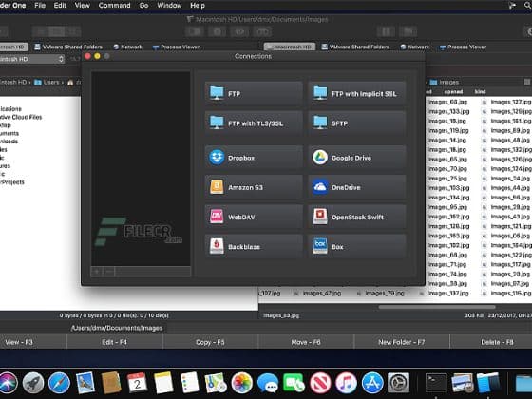Viewport: 532px width, 399px height.
Task: Select Macintosh HD tab in right panel
Action: [x=290, y=47]
